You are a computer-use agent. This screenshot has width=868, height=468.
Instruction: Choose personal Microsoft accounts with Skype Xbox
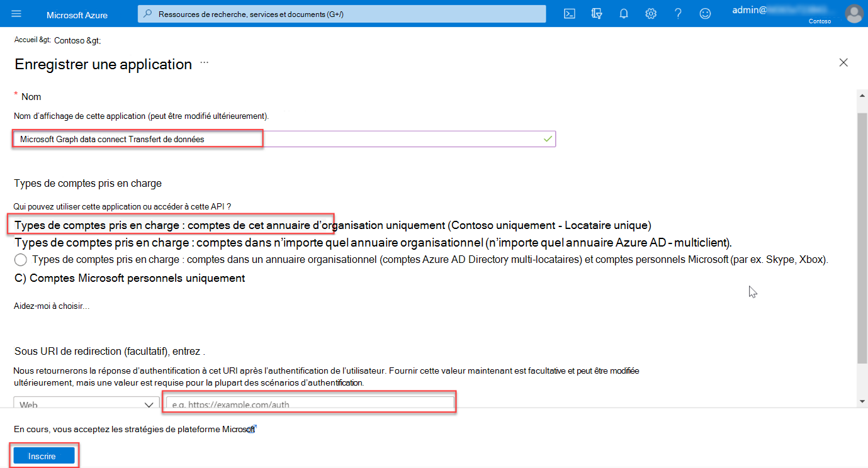click(x=20, y=259)
